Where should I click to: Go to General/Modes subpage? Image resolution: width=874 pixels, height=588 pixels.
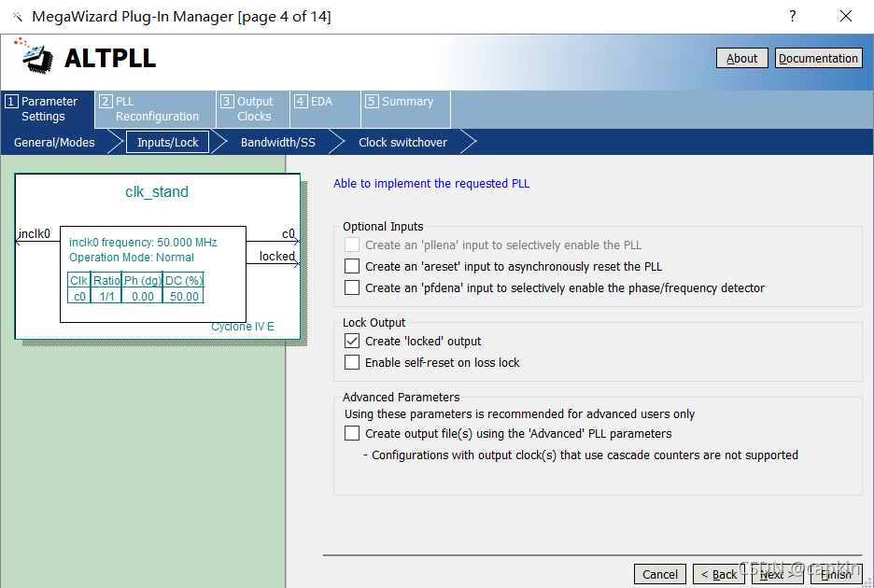coord(54,142)
